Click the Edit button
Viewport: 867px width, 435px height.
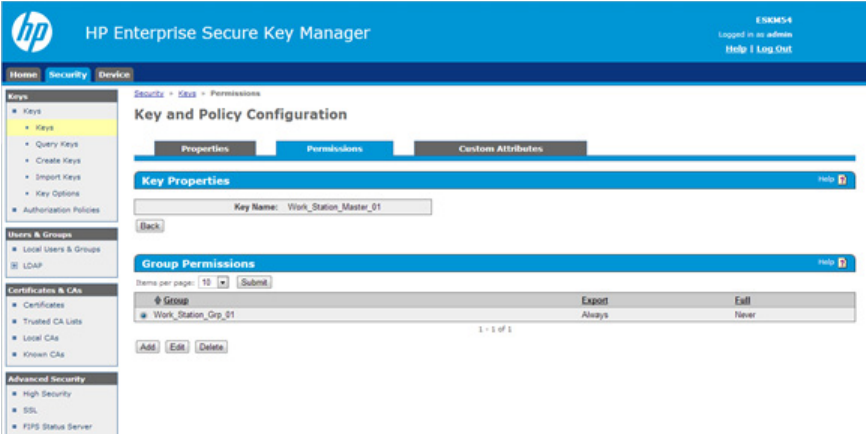177,347
